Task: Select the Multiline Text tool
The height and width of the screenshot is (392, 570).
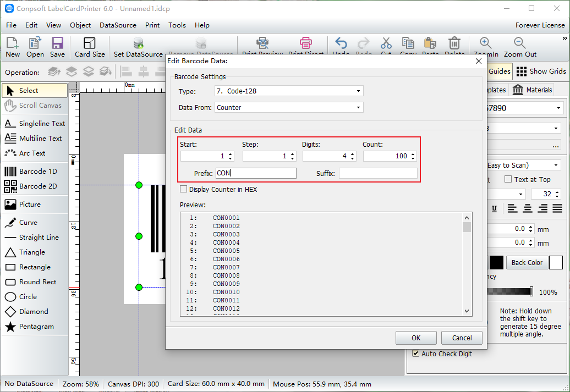Action: click(35, 139)
